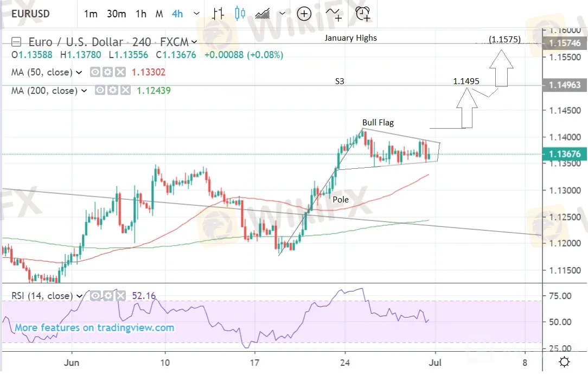Screen dimensions: 588x374
Task: Open chart settings gear at bottom right
Action: (564, 362)
